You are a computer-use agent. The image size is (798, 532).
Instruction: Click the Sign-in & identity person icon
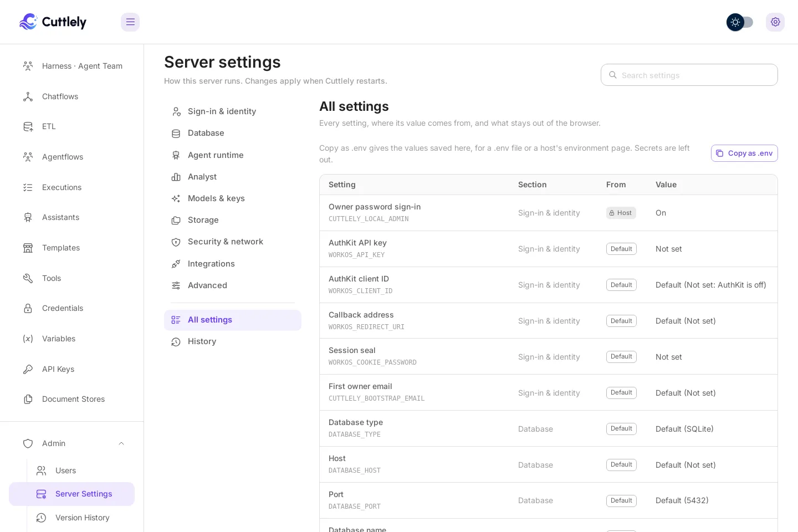coord(176,111)
